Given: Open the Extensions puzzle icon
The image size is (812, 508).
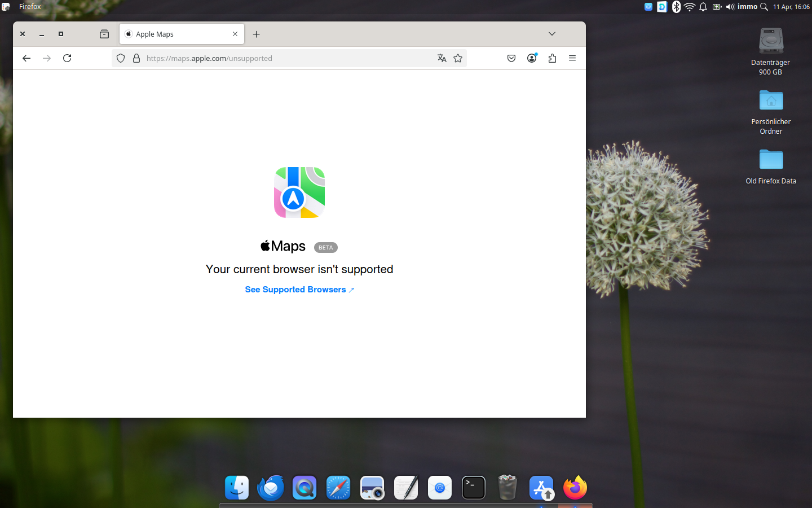Looking at the screenshot, I should coord(552,58).
